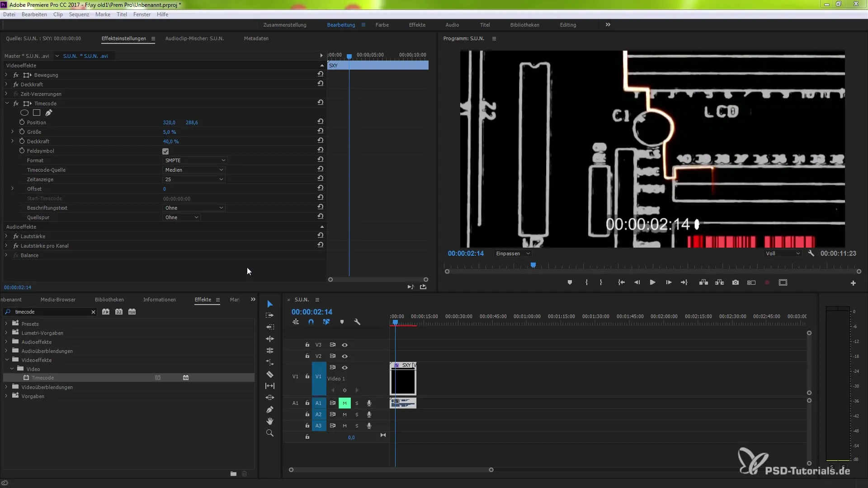Image resolution: width=868 pixels, height=488 pixels.
Task: Click the Offset value 0
Action: pos(165,189)
